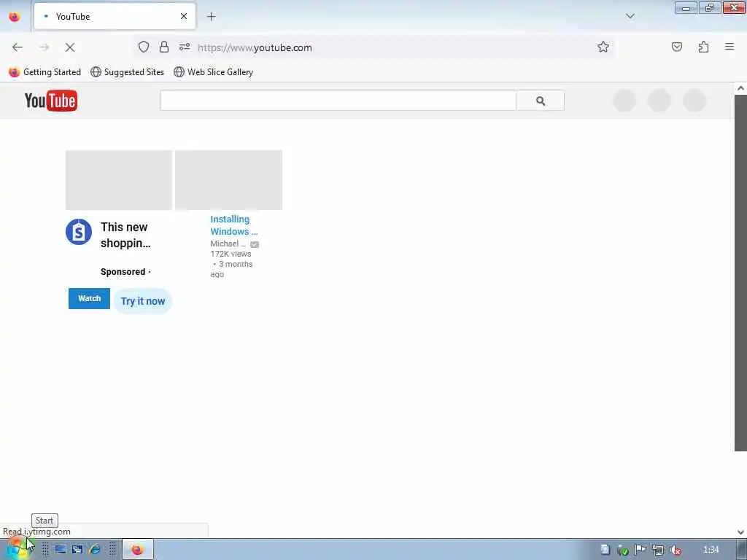
Task: Click the Firefox taskbar button
Action: 138,550
